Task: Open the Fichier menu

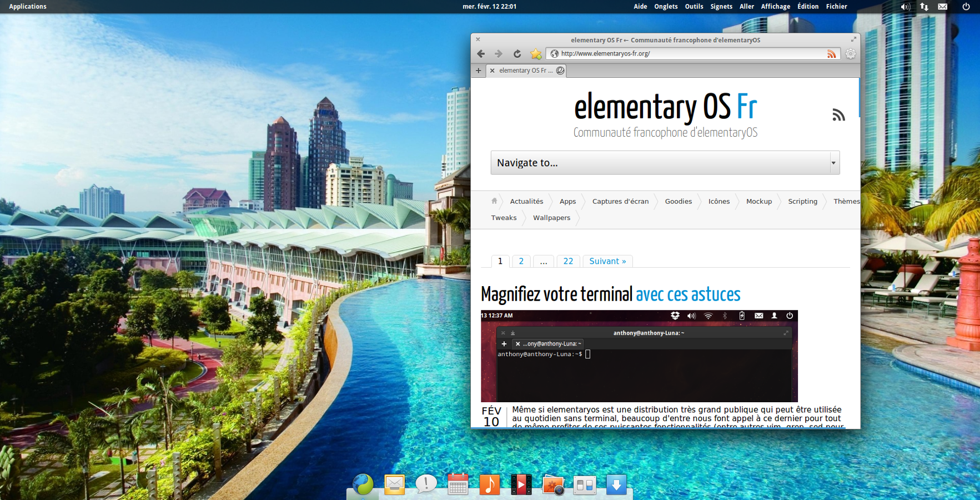Action: coord(836,7)
